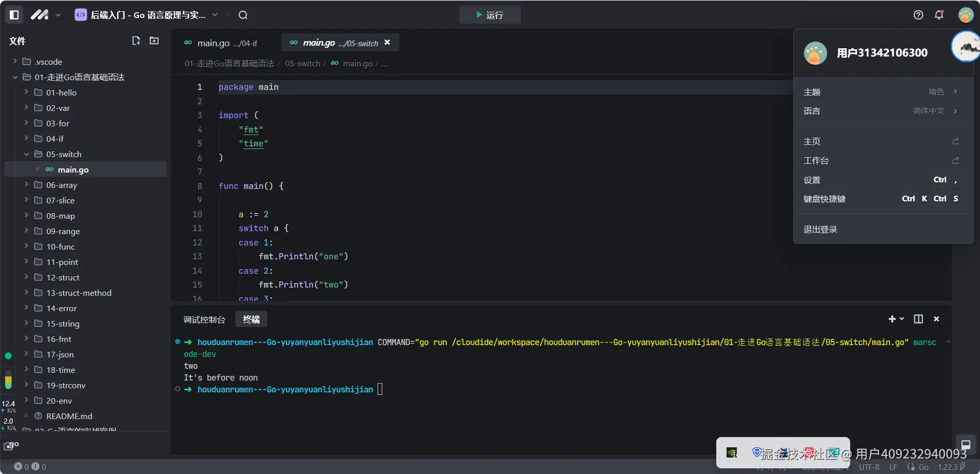Split the terminal panel

[918, 319]
